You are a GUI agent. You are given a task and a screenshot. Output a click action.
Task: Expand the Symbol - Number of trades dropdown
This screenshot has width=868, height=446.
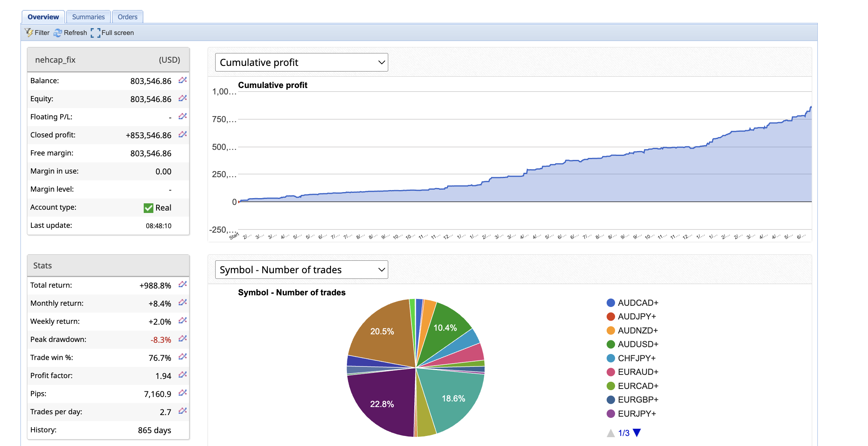[302, 270]
